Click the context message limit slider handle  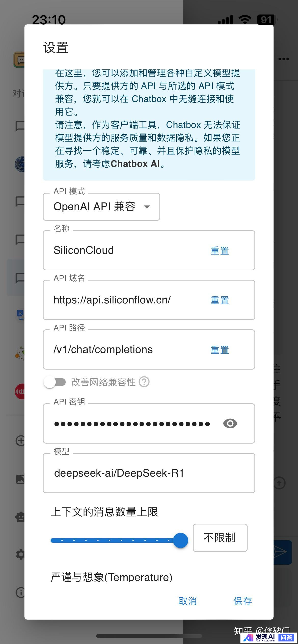(x=181, y=540)
